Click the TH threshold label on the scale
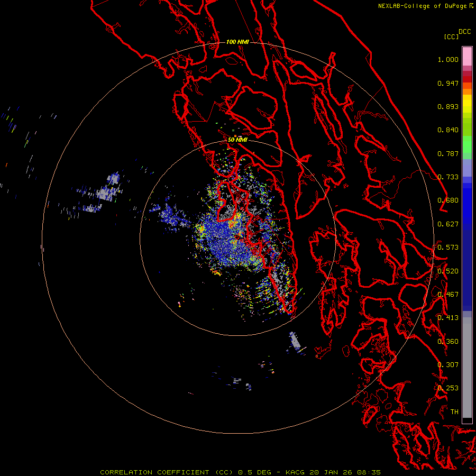476x476 pixels. coord(454,412)
